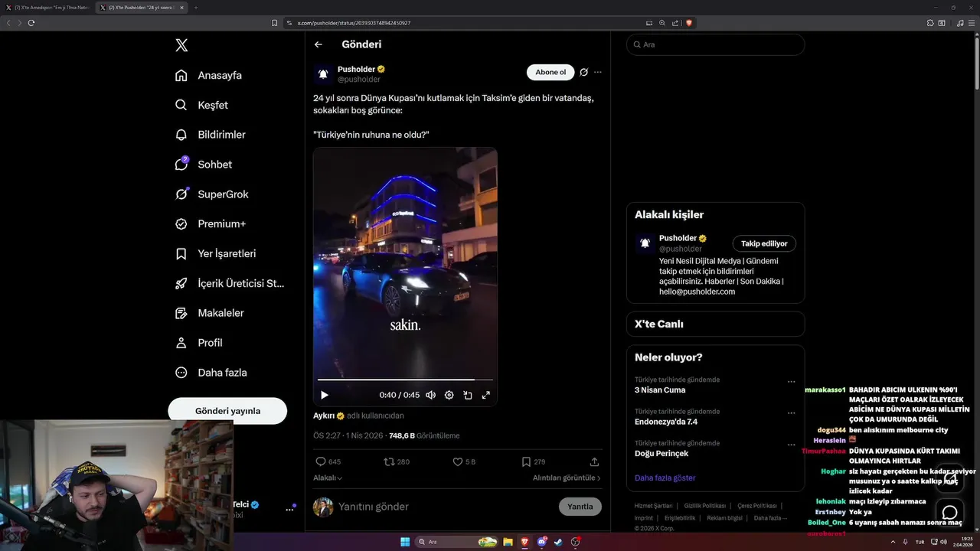Open options for Endonezya'da 7.4 trend
The width and height of the screenshot is (980, 551).
pyautogui.click(x=792, y=413)
